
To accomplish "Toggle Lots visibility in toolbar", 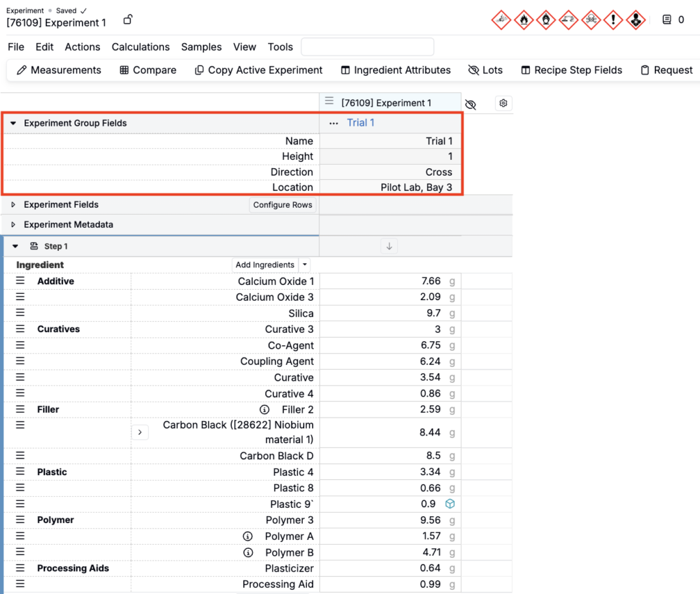I will tap(485, 70).
